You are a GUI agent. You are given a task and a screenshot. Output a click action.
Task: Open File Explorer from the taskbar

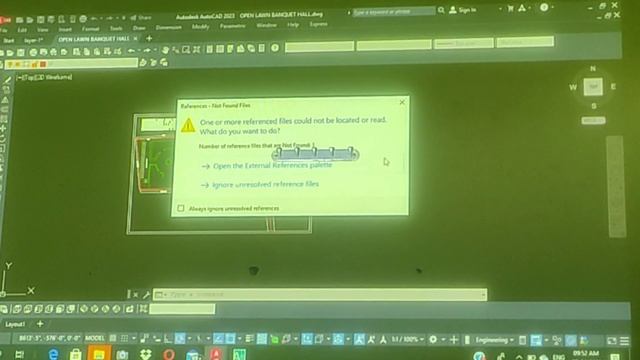point(99,354)
